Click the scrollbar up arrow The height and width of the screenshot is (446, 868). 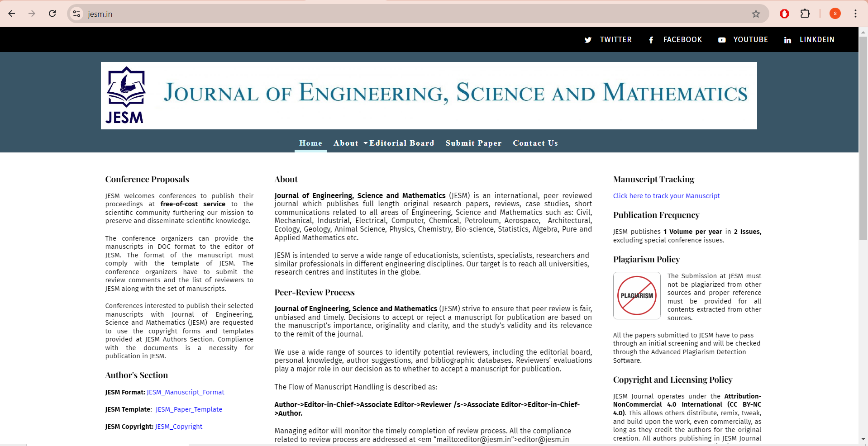tap(863, 32)
